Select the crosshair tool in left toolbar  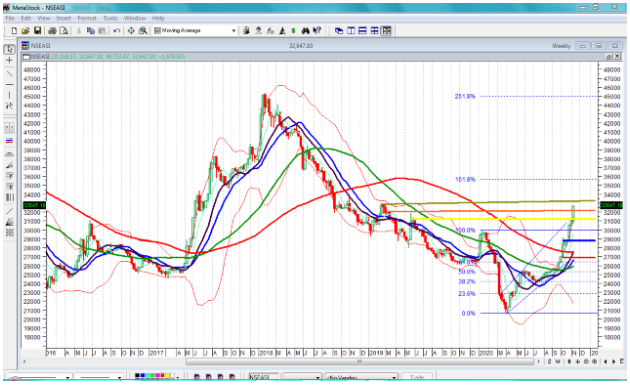9,60
